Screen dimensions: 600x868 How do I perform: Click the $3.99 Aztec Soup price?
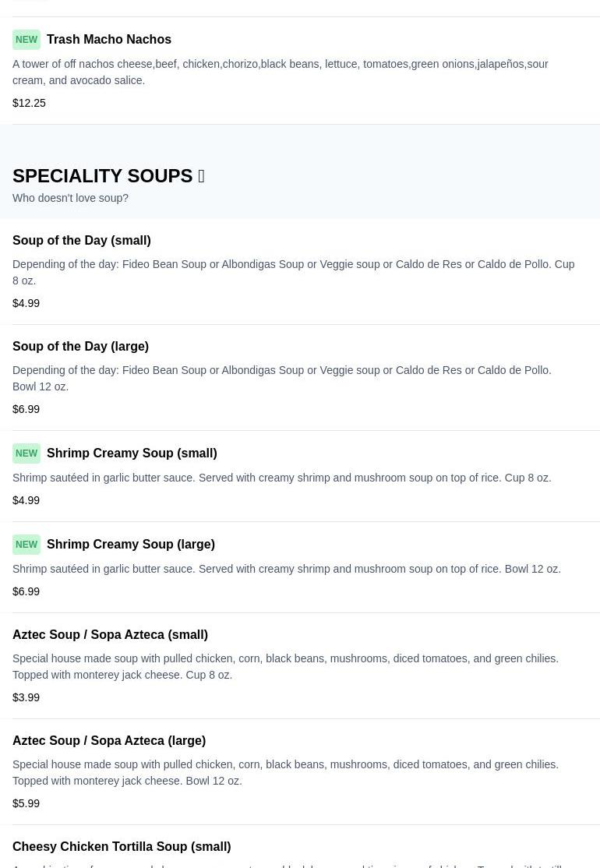pyautogui.click(x=26, y=697)
